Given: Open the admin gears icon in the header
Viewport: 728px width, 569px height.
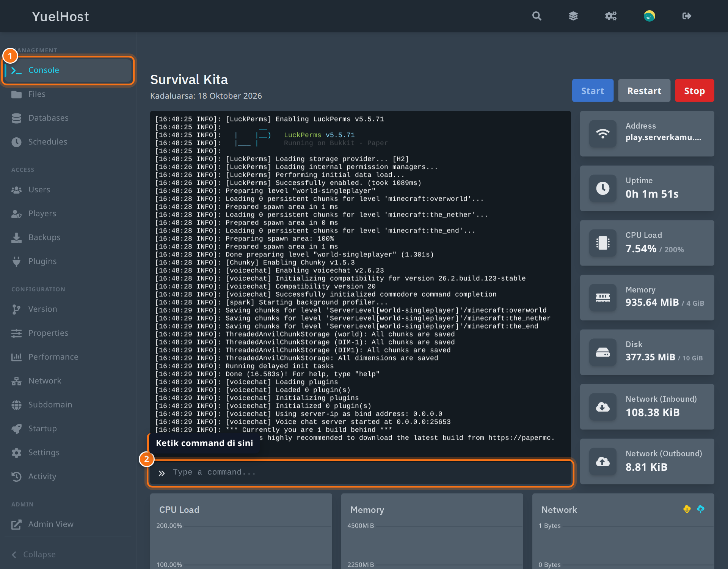Looking at the screenshot, I should (x=611, y=16).
